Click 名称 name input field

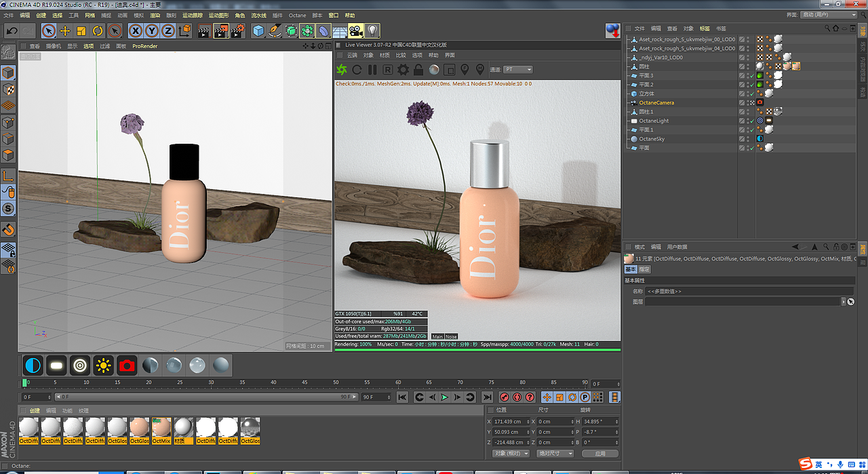(x=749, y=291)
